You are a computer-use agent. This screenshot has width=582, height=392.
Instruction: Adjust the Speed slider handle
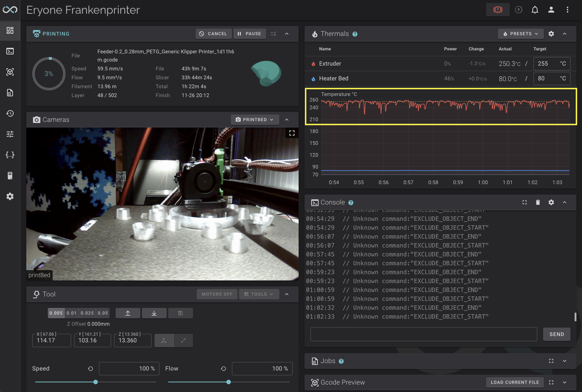(96, 382)
